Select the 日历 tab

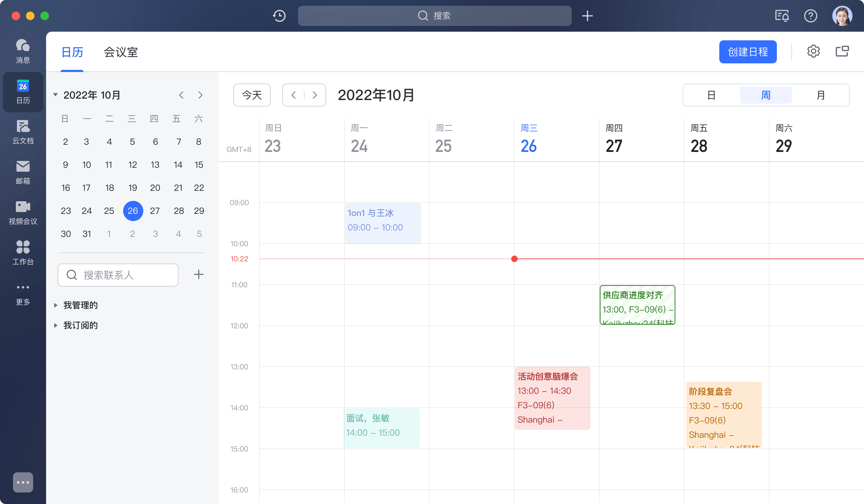pos(72,52)
